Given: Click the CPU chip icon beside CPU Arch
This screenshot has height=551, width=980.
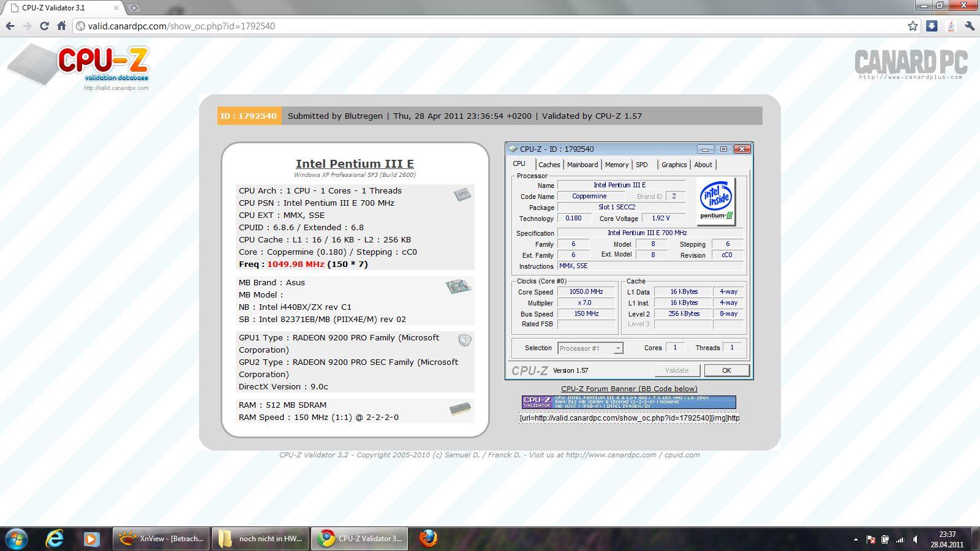Looking at the screenshot, I should [x=462, y=195].
